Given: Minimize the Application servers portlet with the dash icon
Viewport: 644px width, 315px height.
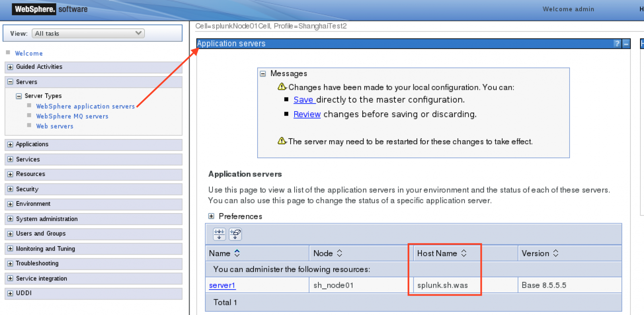Looking at the screenshot, I should (626, 44).
